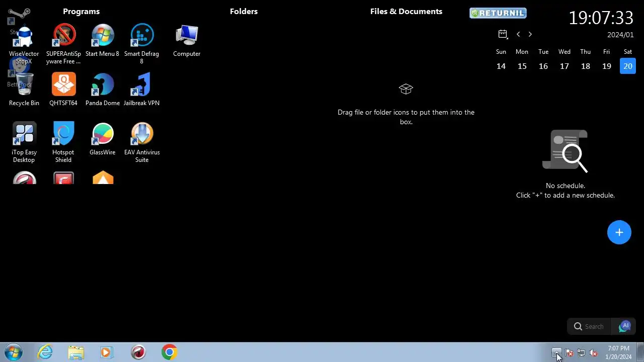
Task: Add a new schedule with plus button
Action: coord(619,232)
